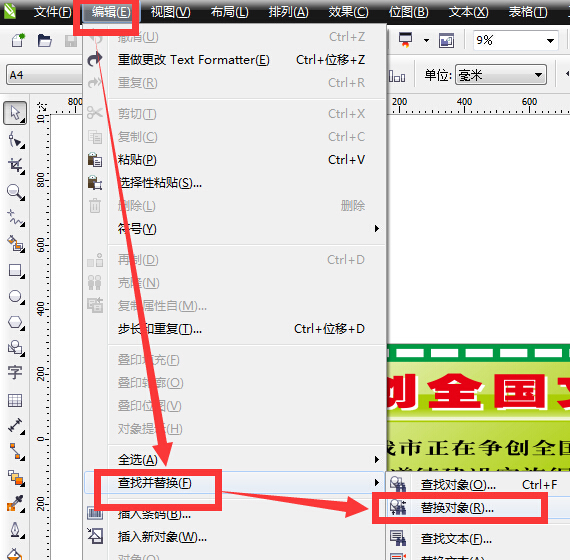This screenshot has width=570, height=560.
Task: Open the A4 page size box
Action: coord(44,75)
